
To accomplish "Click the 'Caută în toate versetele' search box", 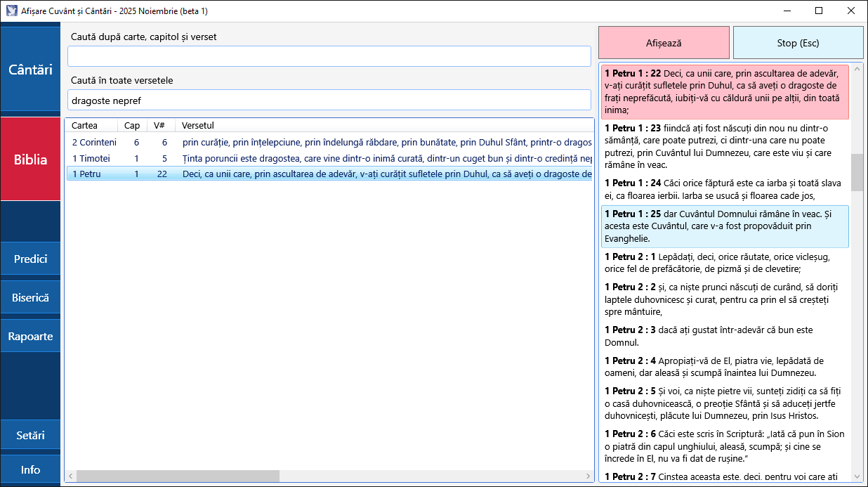I will pos(329,99).
